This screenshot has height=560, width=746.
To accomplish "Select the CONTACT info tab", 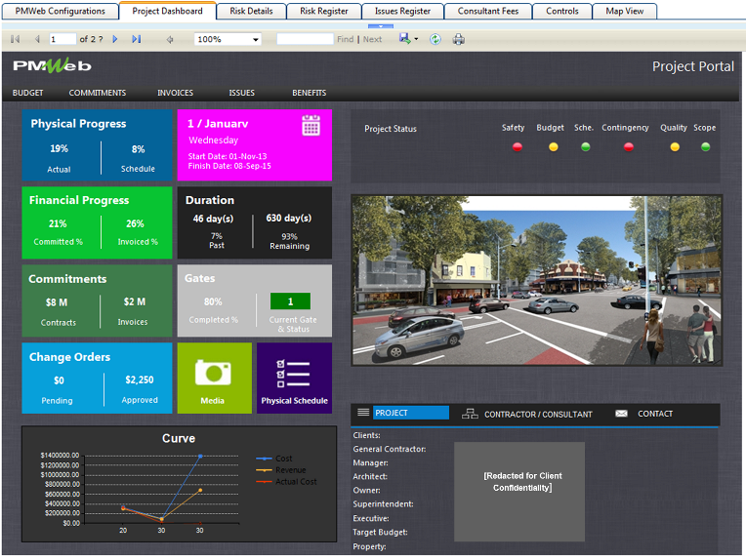I will click(655, 414).
